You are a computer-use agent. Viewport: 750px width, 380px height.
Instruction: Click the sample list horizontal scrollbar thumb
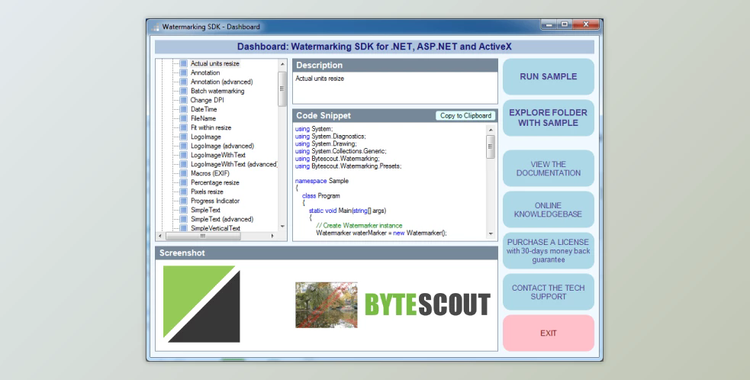tap(203, 236)
